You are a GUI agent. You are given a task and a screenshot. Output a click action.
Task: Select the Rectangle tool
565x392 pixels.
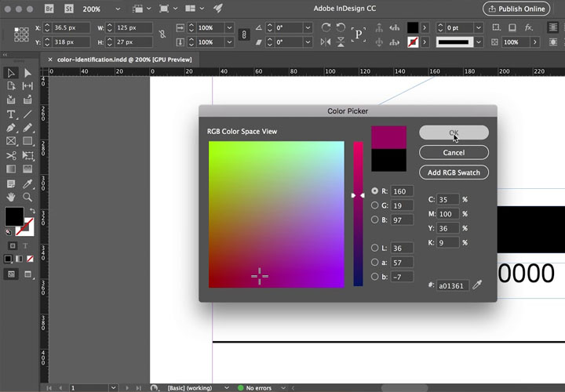(27, 141)
